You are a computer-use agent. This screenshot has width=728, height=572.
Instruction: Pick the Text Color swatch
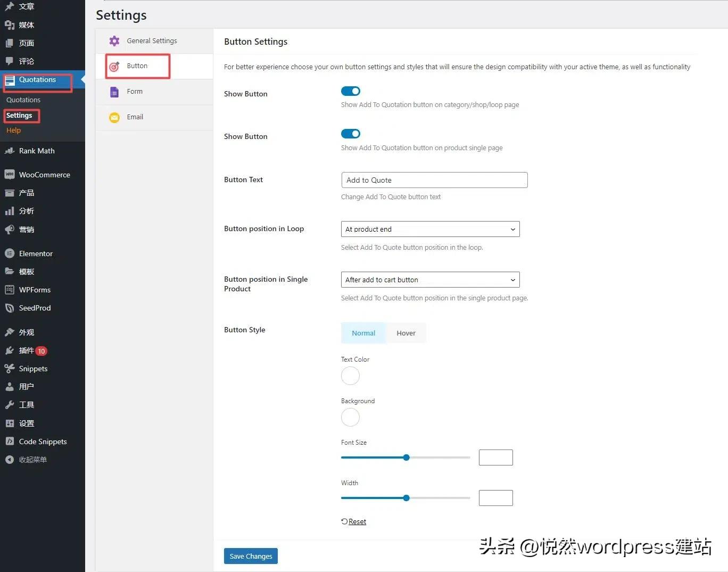coord(350,376)
